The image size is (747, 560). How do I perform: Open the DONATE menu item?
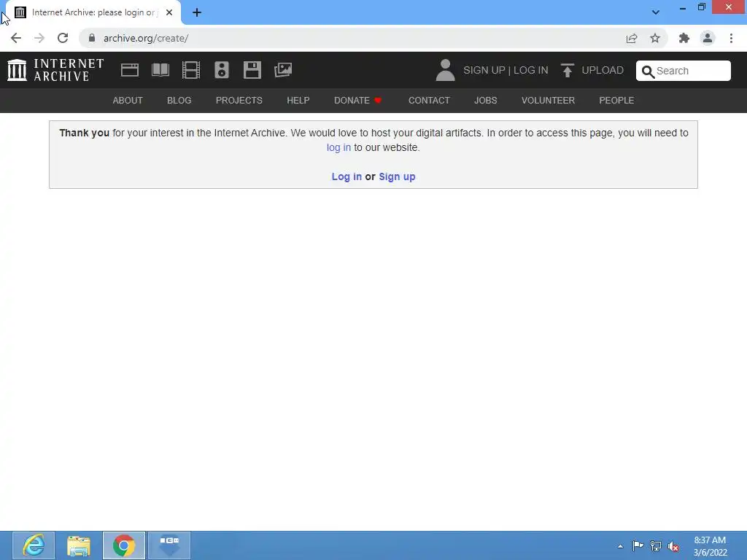(x=357, y=101)
